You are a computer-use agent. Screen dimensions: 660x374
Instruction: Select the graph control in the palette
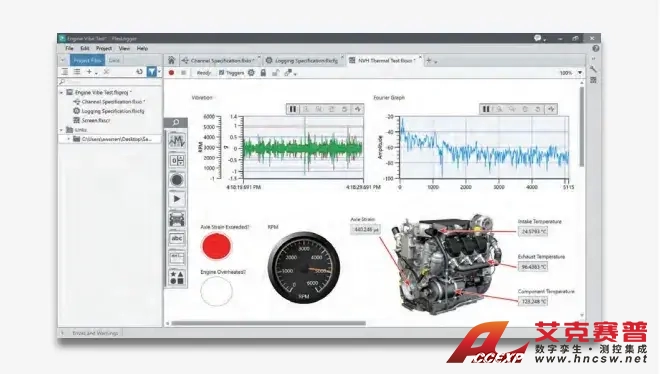177,141
